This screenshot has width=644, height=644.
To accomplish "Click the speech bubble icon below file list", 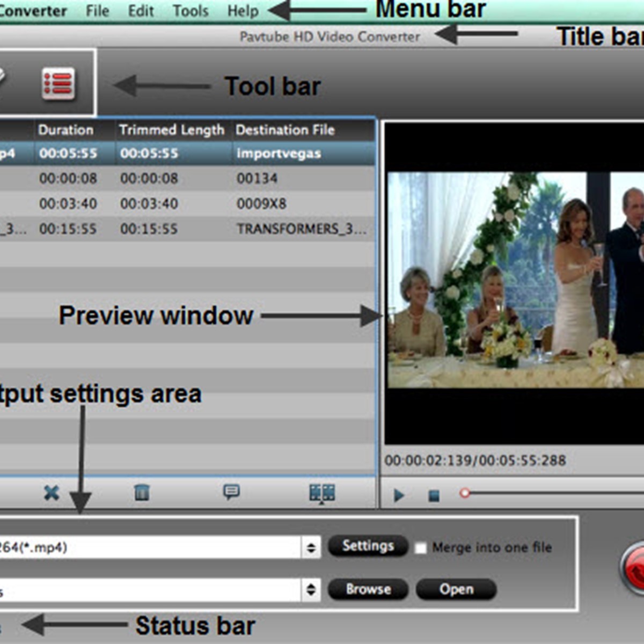I will click(231, 492).
